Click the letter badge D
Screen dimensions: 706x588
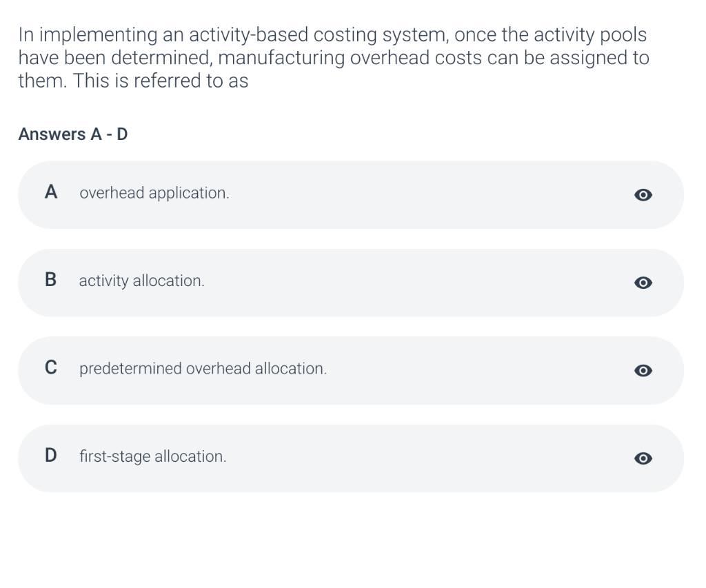point(50,456)
